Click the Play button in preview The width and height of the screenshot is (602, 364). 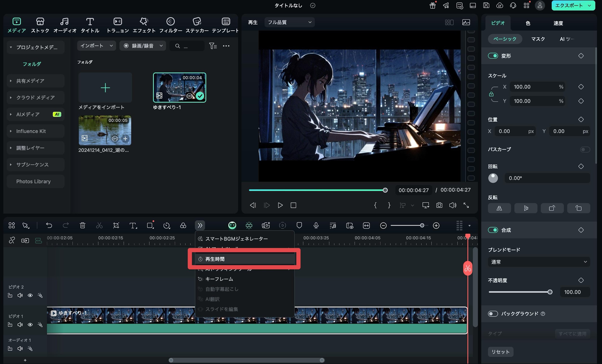coord(280,205)
